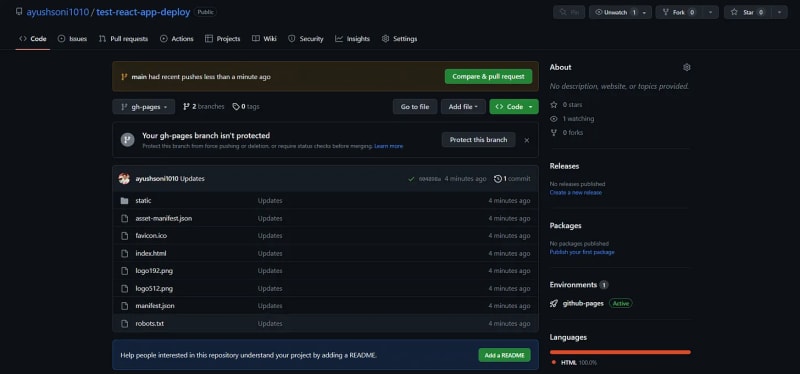The image size is (800, 374).
Task: Click the HTML 100.0% language entry
Action: 574,363
